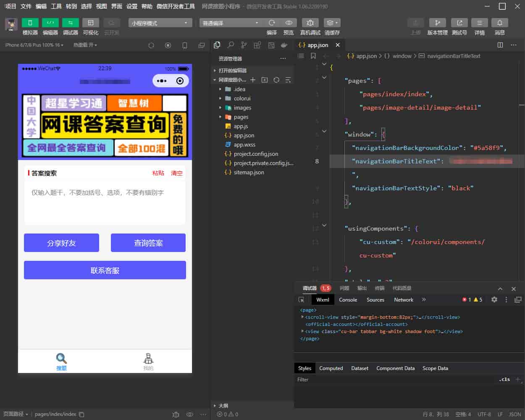Screen dimensions: 525x420
Task: Open the 工具 menu
Action: click(56, 6)
